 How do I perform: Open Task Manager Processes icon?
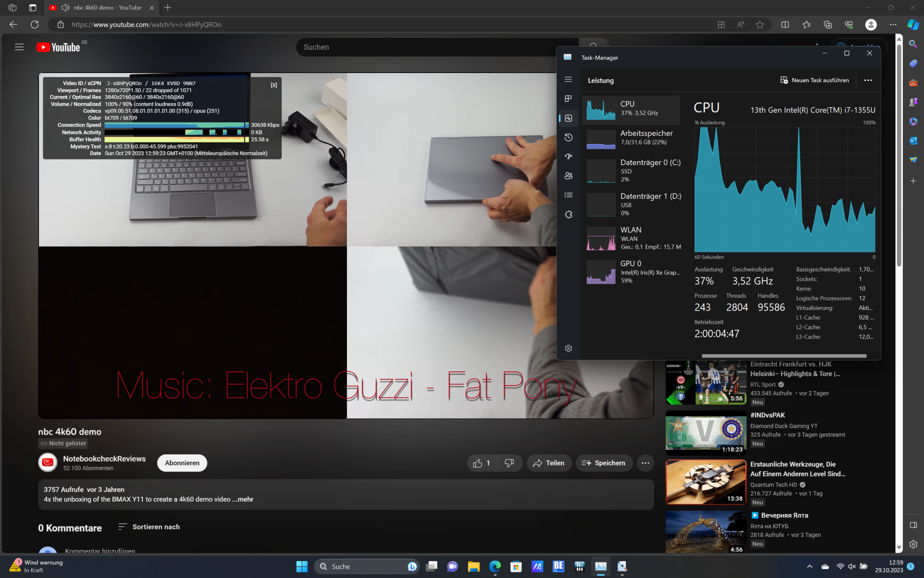click(x=568, y=99)
